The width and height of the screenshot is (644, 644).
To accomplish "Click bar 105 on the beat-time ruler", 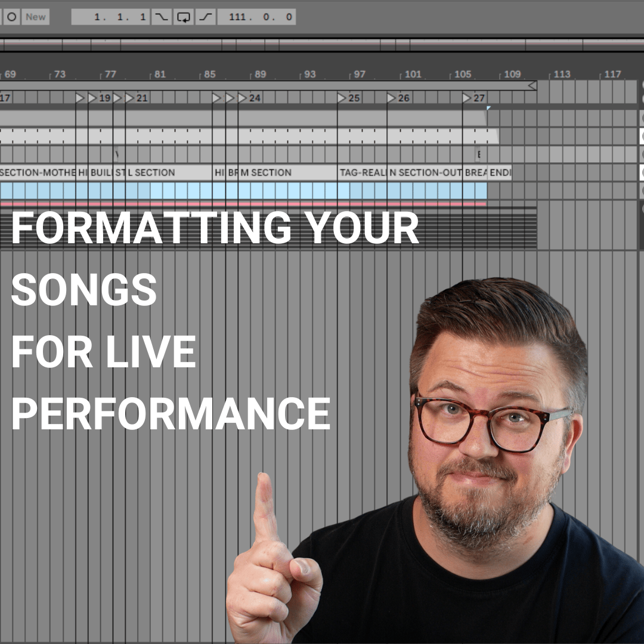I will 463,75.
